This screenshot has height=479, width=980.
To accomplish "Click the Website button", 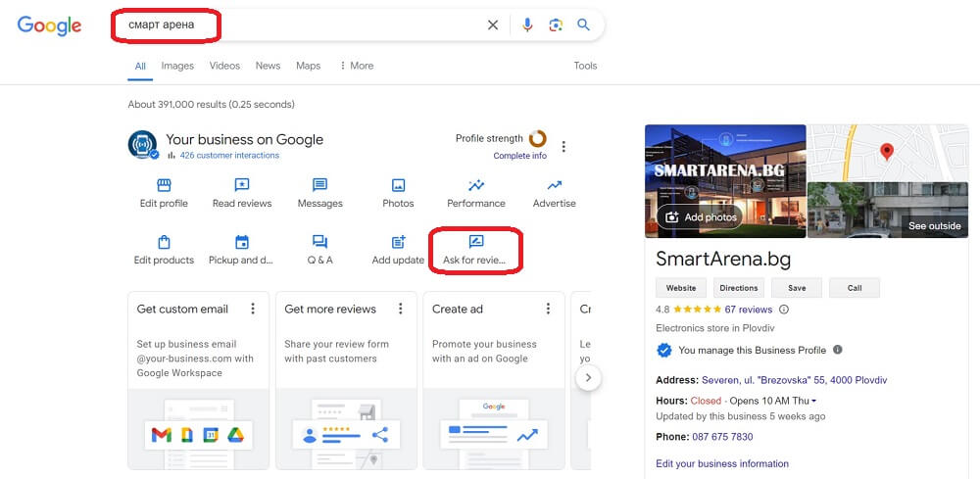I will [681, 288].
